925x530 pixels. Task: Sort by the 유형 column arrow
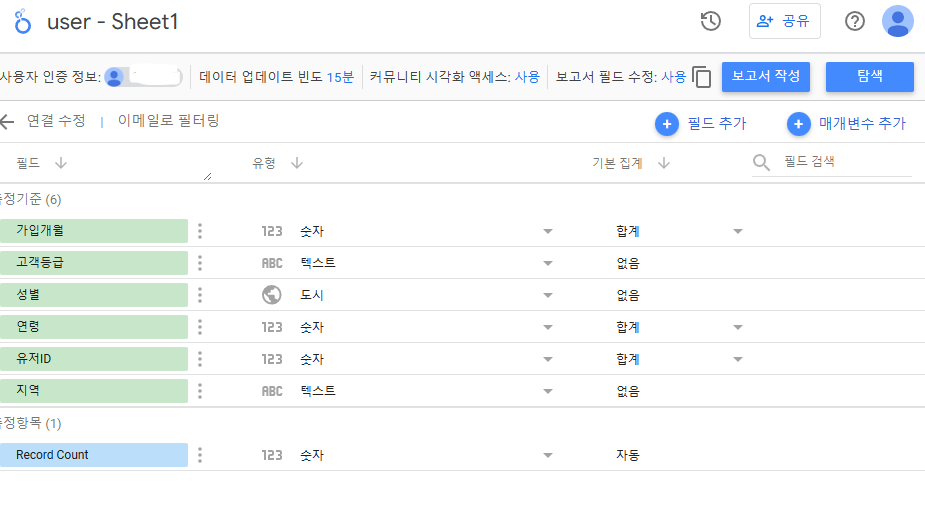(297, 163)
